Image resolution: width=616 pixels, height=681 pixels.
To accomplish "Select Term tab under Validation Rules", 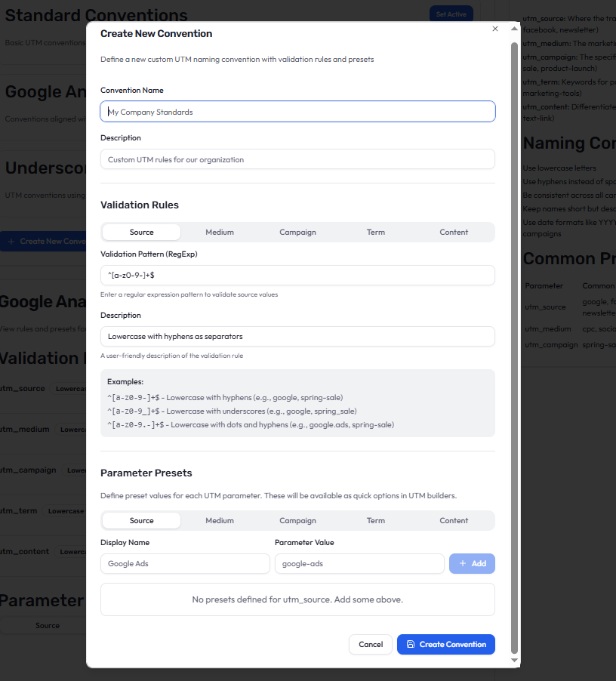I will coord(376,232).
